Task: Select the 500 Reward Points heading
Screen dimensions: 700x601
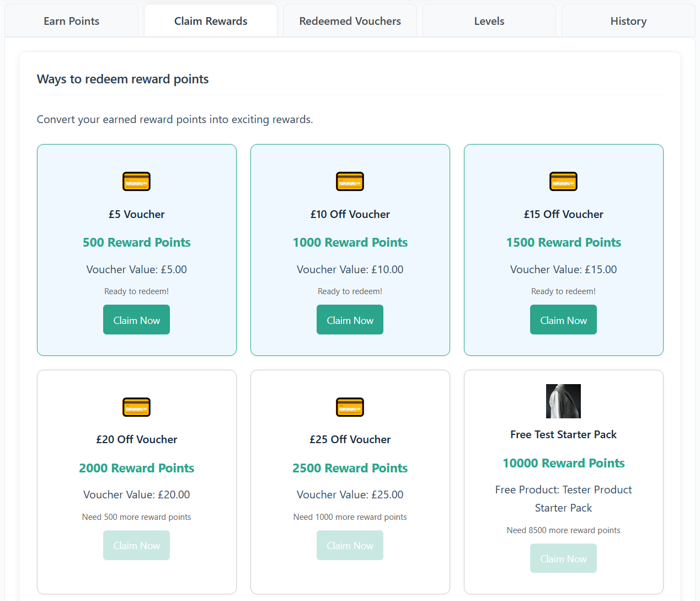Action: pyautogui.click(x=136, y=242)
